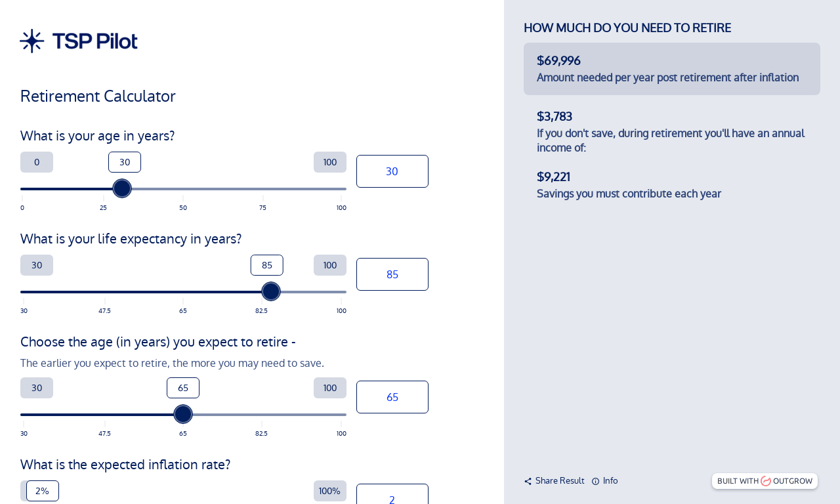Viewport: 840px width, 504px height.
Task: Click the 100 max label on age slider
Action: [x=330, y=162]
